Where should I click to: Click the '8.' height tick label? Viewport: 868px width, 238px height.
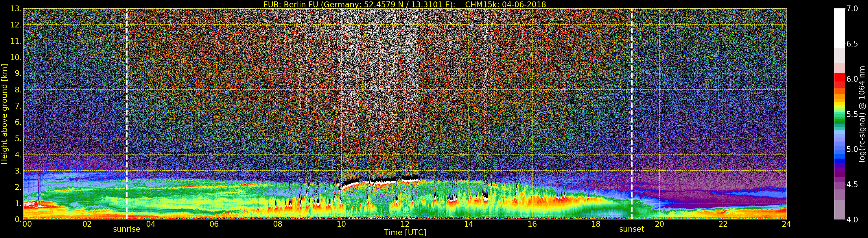(x=18, y=90)
